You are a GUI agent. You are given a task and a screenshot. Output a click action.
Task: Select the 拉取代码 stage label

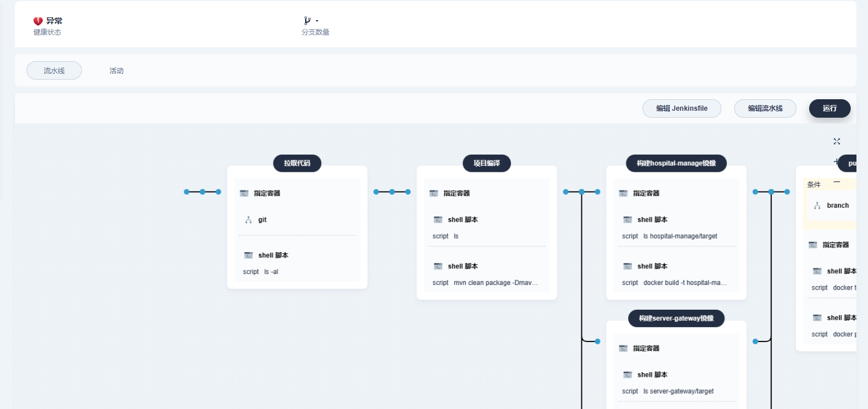point(297,163)
